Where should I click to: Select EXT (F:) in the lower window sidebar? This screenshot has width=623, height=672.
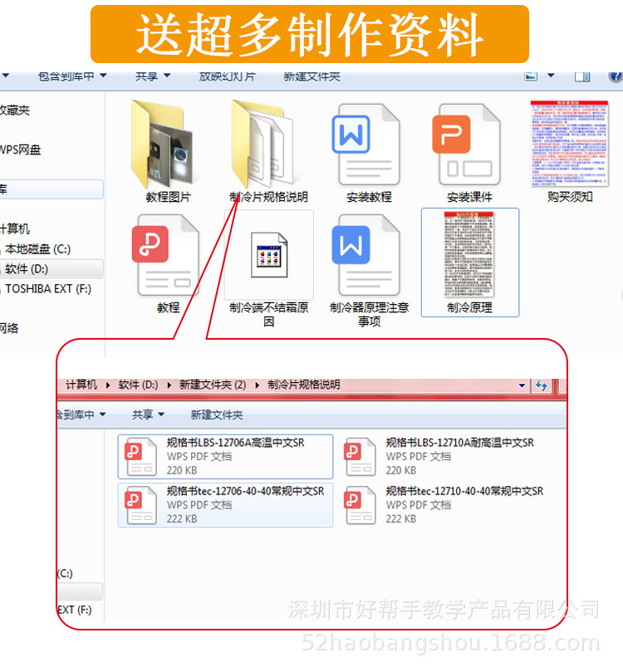(x=75, y=610)
